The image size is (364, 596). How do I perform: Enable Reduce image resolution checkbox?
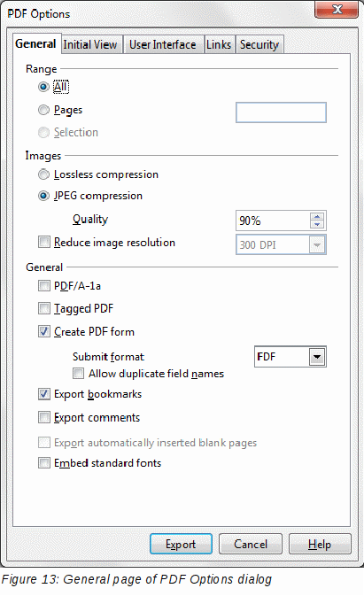pos(44,242)
